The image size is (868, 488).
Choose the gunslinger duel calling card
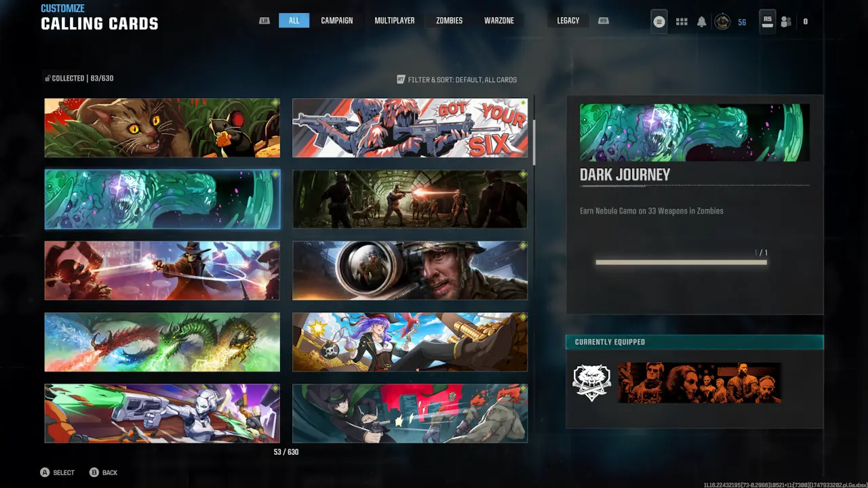[162, 270]
